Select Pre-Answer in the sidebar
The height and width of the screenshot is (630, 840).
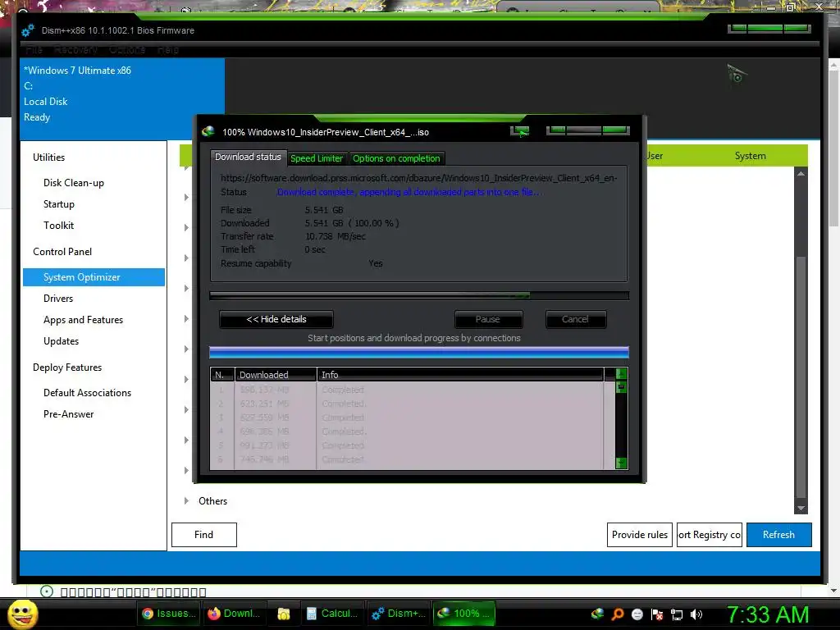pos(69,414)
